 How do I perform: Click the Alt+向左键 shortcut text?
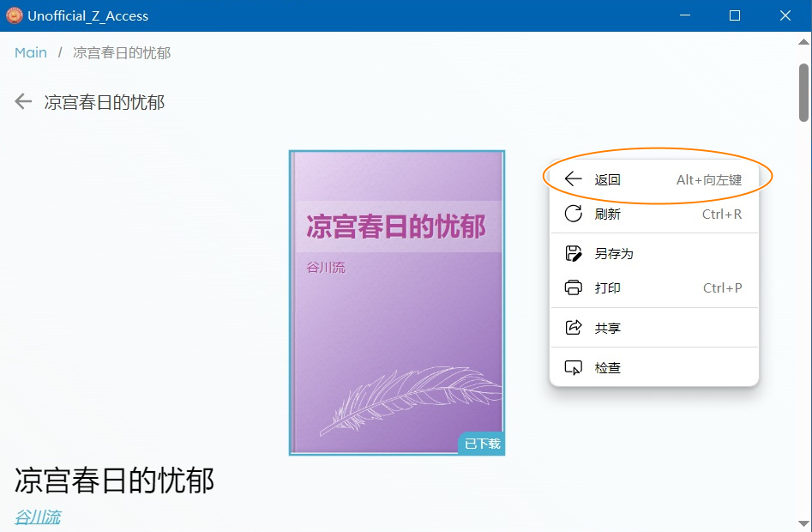coord(709,179)
